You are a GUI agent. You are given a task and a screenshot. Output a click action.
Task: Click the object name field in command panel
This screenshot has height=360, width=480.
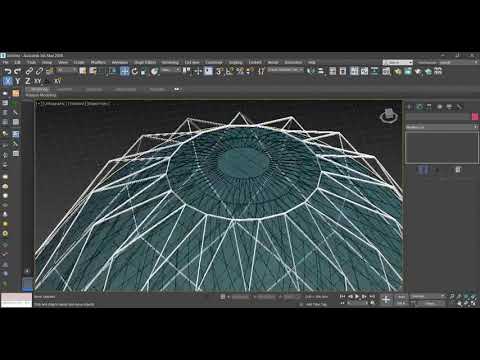(438, 117)
